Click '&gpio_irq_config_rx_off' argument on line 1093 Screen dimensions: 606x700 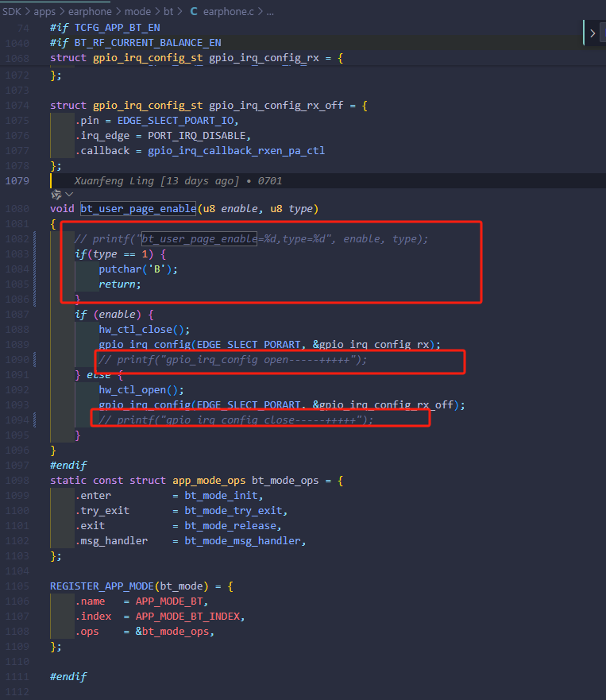coord(383,405)
